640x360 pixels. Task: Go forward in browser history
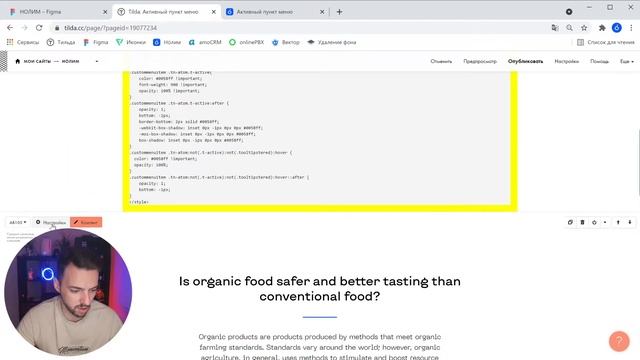24,28
